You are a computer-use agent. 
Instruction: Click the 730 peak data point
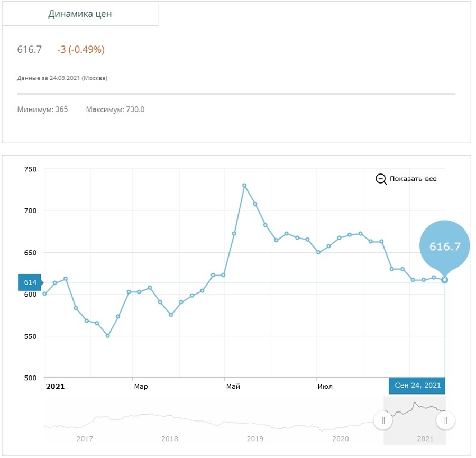click(x=244, y=186)
